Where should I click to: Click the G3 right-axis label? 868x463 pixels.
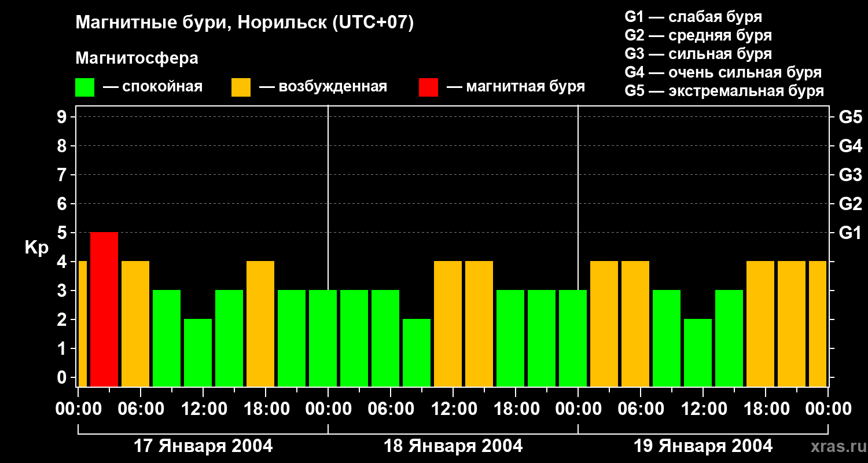point(850,175)
